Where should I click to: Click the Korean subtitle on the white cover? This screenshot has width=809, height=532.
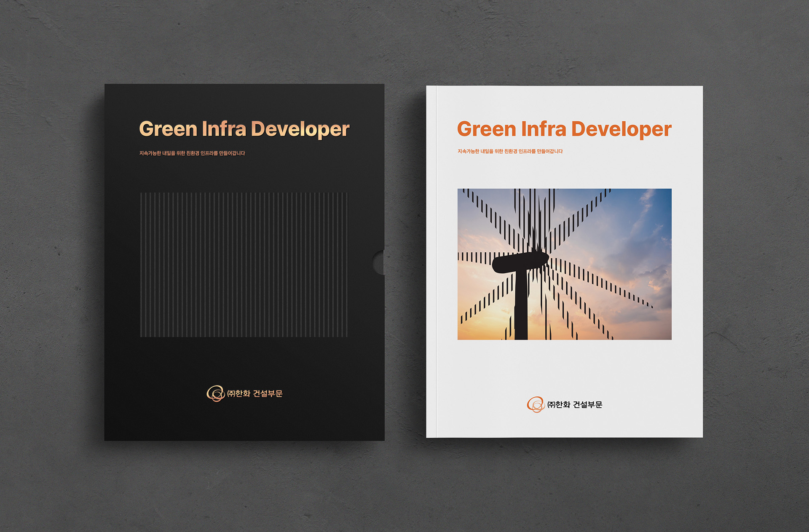pos(510,151)
